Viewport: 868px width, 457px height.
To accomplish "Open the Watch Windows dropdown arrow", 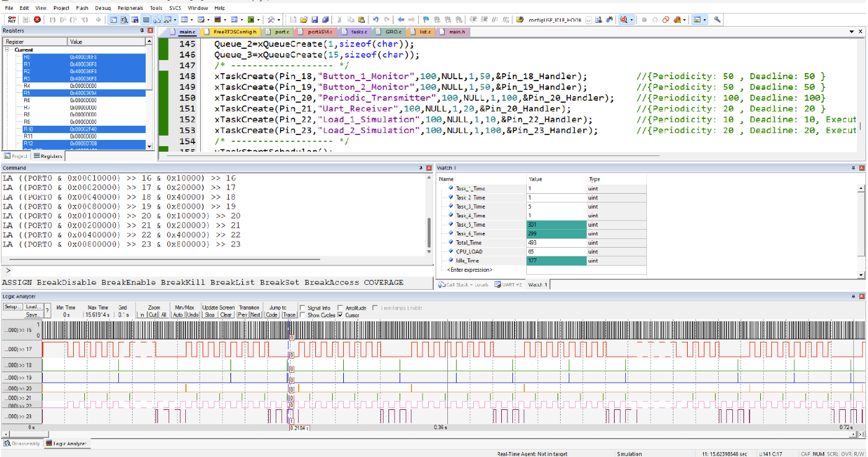I will [x=175, y=19].
